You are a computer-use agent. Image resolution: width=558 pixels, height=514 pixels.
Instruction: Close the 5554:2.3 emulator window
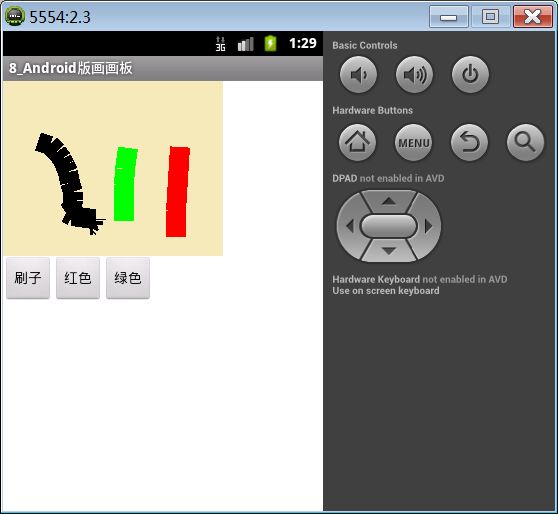click(533, 16)
